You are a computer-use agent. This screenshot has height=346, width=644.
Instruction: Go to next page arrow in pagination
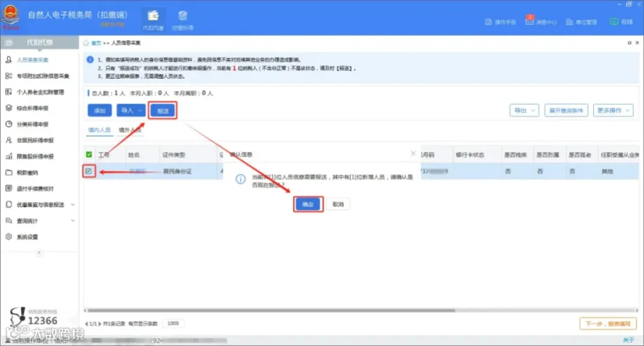99,324
